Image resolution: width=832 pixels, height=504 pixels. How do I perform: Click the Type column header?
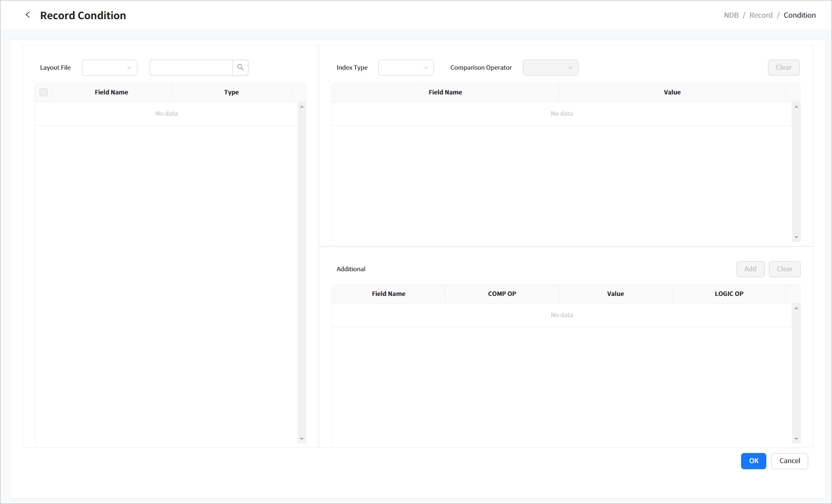coord(231,92)
